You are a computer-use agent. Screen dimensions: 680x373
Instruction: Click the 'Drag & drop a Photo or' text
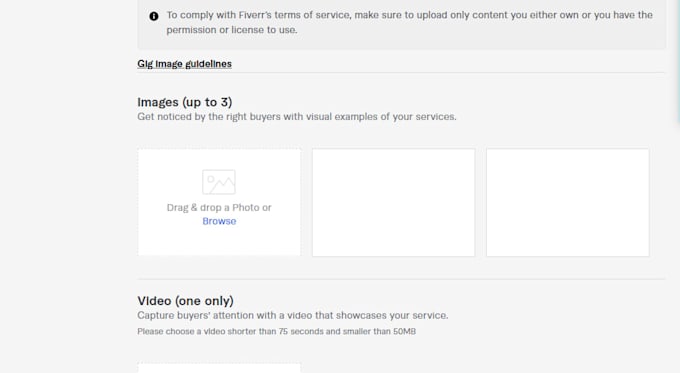pyautogui.click(x=219, y=207)
